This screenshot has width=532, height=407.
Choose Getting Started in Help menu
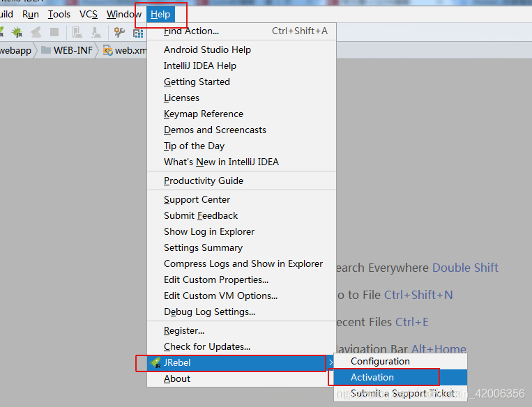241,82
